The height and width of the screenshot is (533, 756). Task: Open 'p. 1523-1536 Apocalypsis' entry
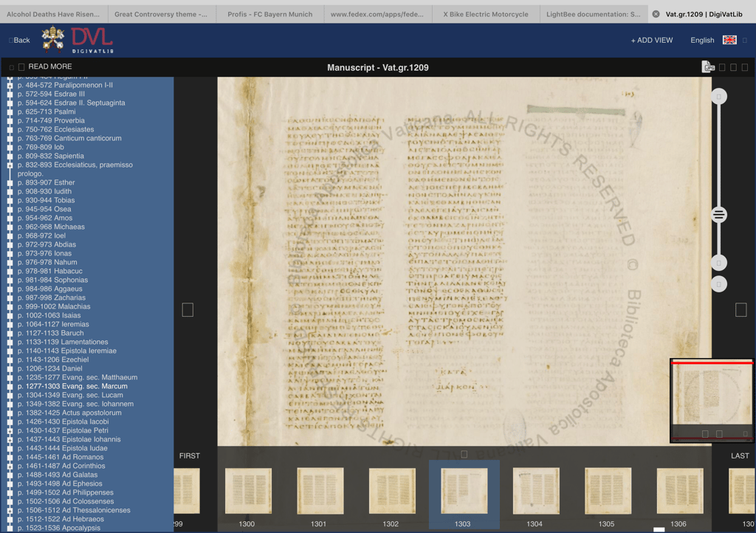pos(59,528)
